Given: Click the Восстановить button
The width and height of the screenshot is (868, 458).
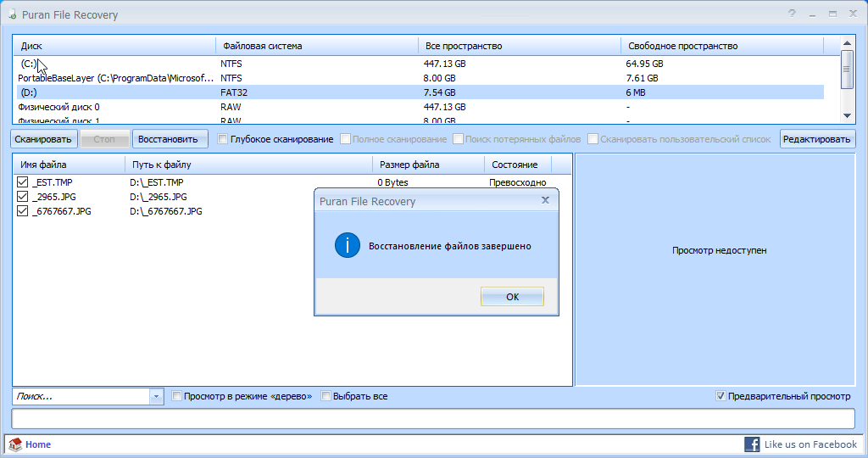Looking at the screenshot, I should pos(170,139).
